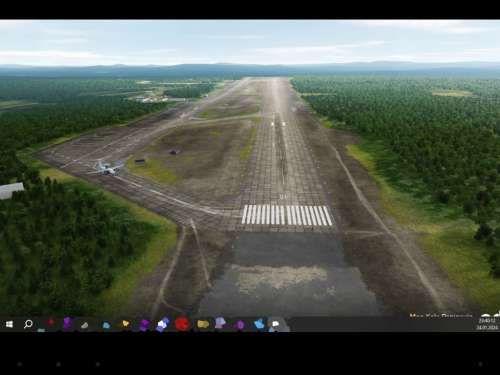This screenshot has height=375, width=500.
Task: Open the lavender taskbar icon next to the folder
Action: 220,323
